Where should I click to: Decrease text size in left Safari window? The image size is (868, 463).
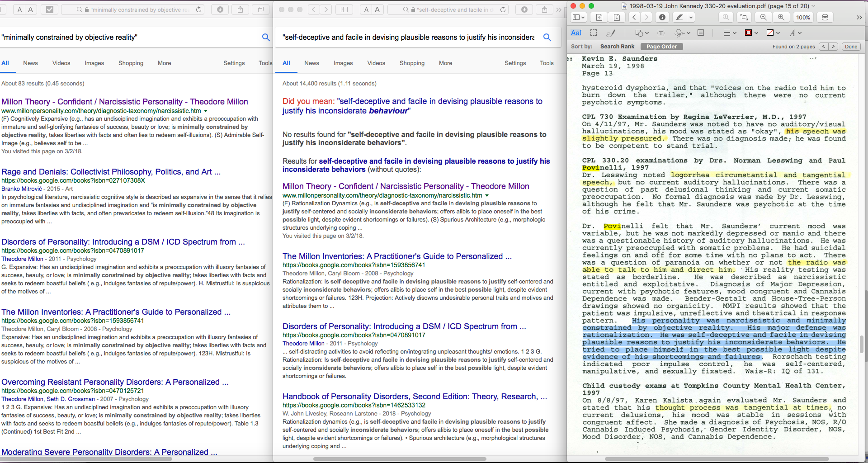(x=19, y=9)
